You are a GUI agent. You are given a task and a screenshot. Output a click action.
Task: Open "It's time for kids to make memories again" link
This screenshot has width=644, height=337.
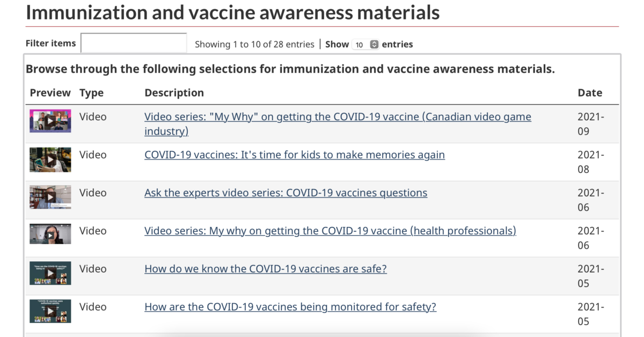coord(294,155)
